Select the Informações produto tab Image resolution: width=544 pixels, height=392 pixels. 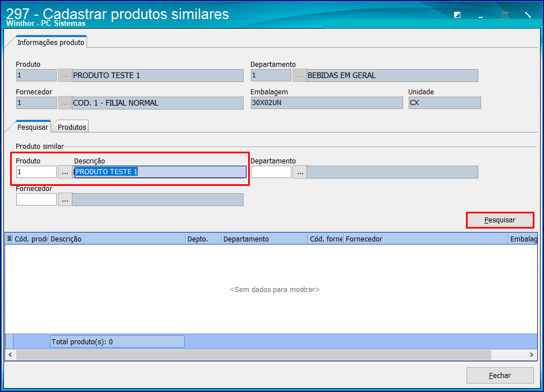51,42
